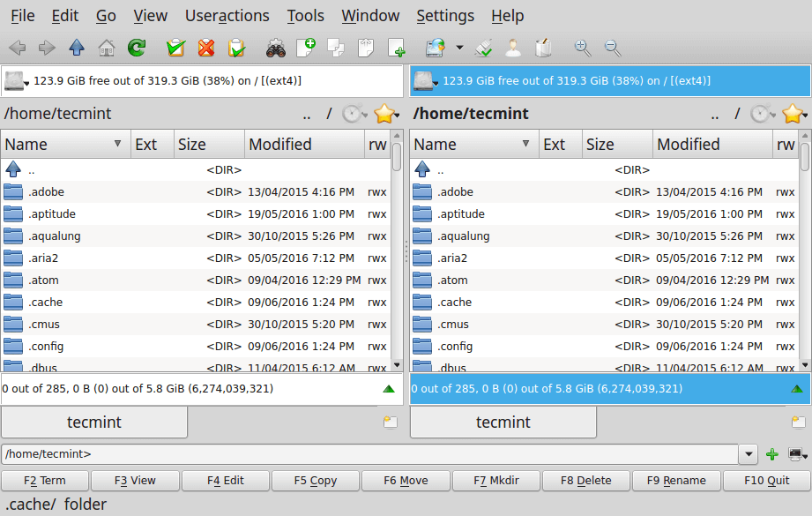Switch to the tecmint tab on the right panel
812x516 pixels.
[503, 422]
